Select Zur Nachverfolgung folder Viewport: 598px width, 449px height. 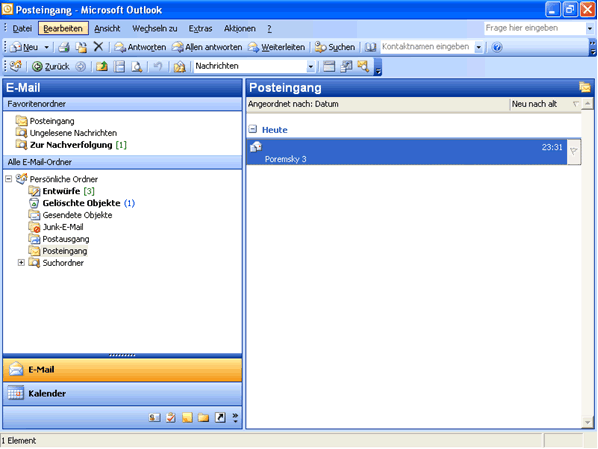tap(71, 145)
